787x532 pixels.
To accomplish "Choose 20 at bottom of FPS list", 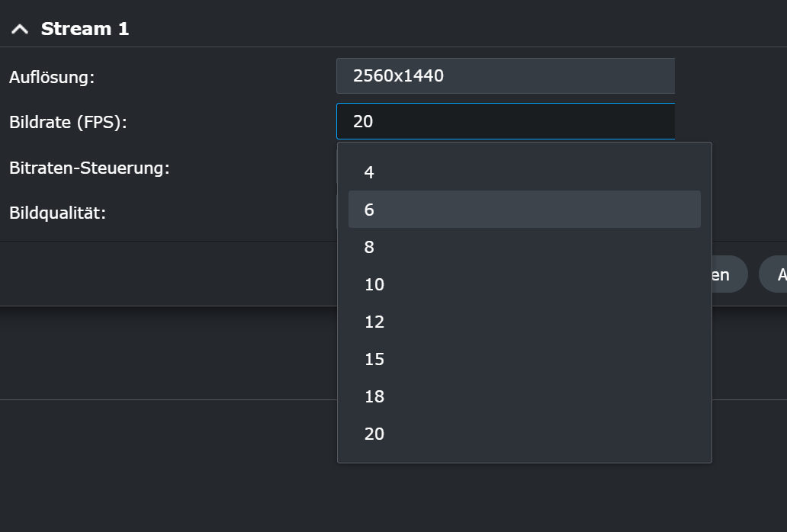I will pos(525,434).
